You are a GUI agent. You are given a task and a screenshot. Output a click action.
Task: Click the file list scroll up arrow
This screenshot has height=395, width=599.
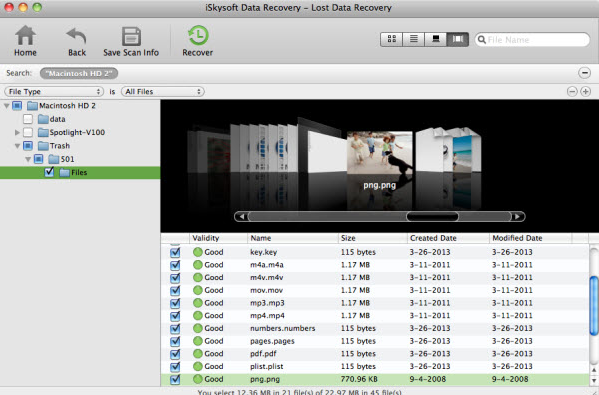coord(594,370)
